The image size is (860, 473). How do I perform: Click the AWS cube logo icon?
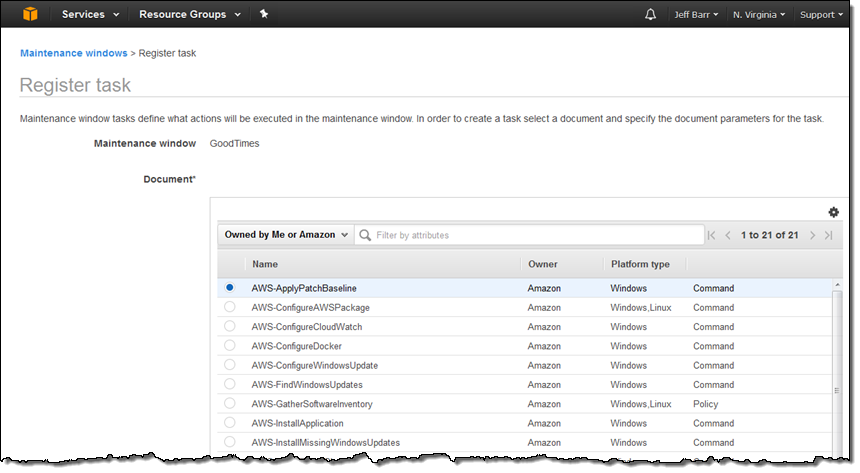(30, 15)
